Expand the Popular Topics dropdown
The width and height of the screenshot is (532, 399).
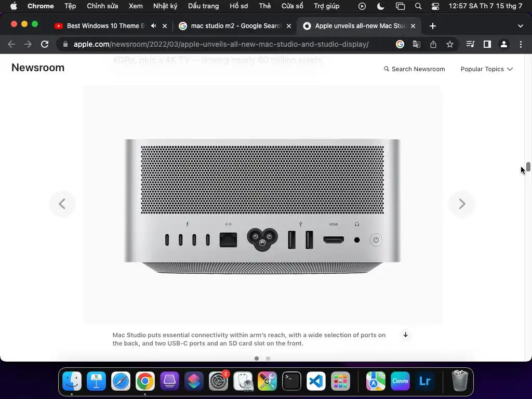coord(486,69)
